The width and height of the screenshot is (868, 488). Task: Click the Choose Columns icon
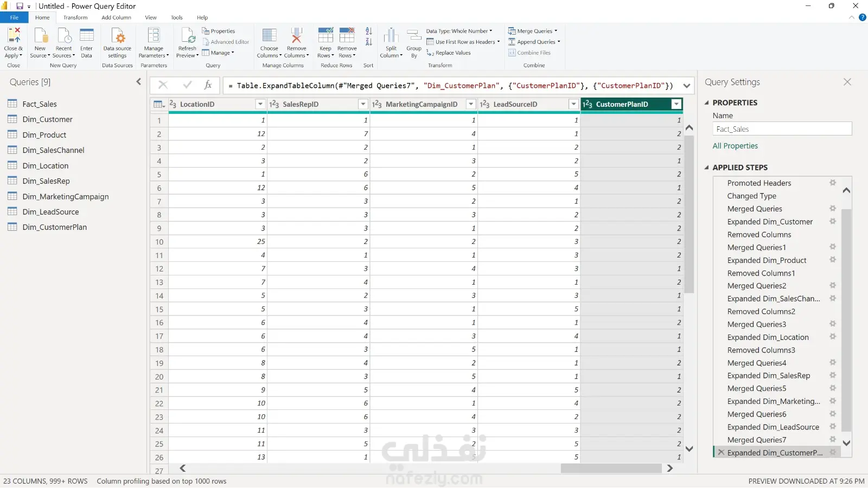pos(269,36)
